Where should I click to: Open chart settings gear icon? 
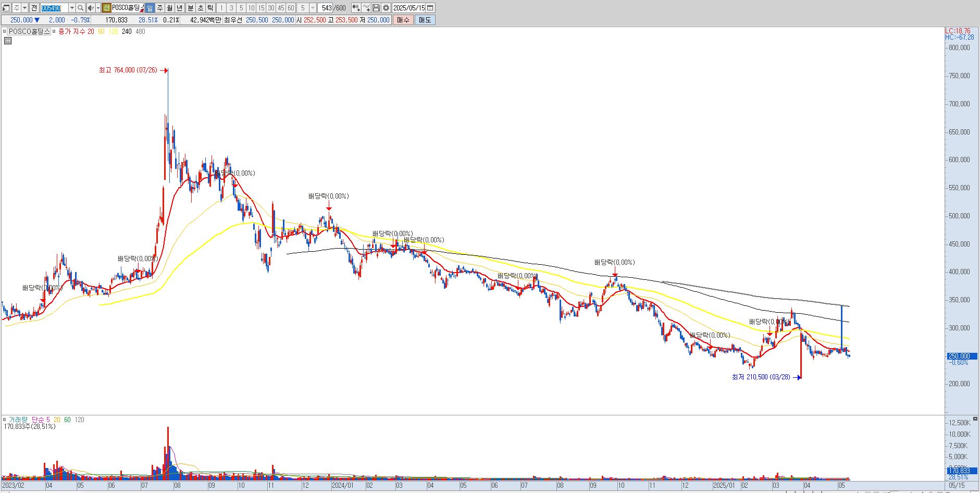[x=386, y=8]
